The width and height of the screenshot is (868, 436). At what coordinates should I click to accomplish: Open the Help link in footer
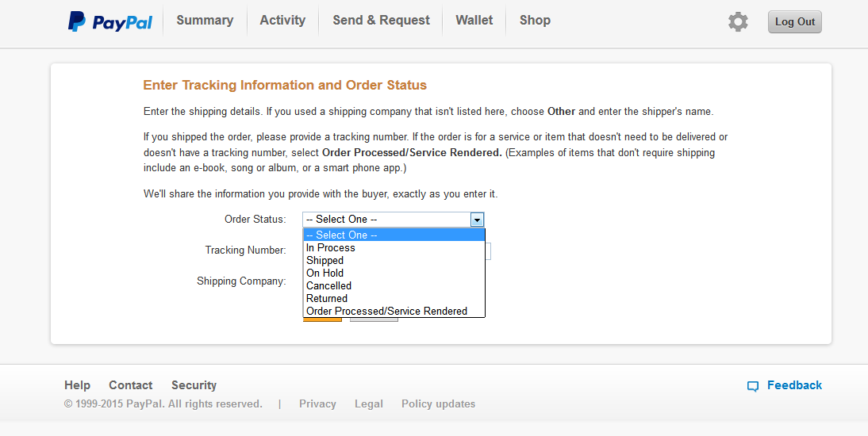(x=77, y=385)
